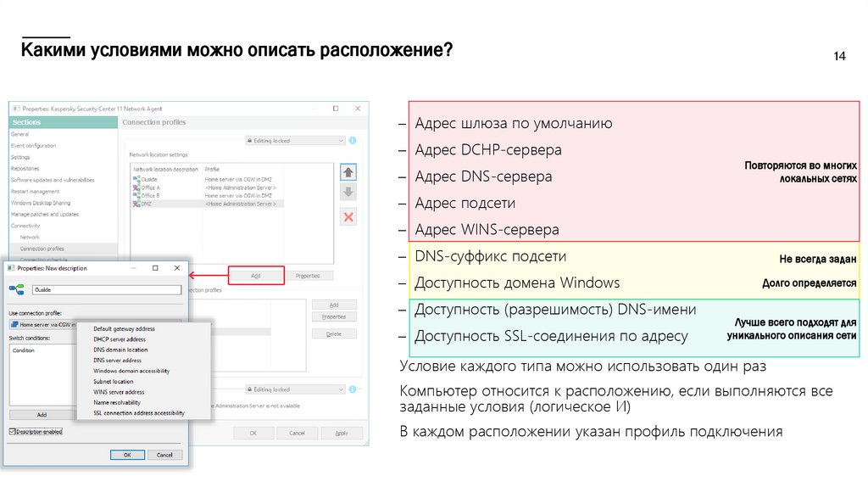
Task: Maximize the New description dialog
Action: (x=155, y=268)
